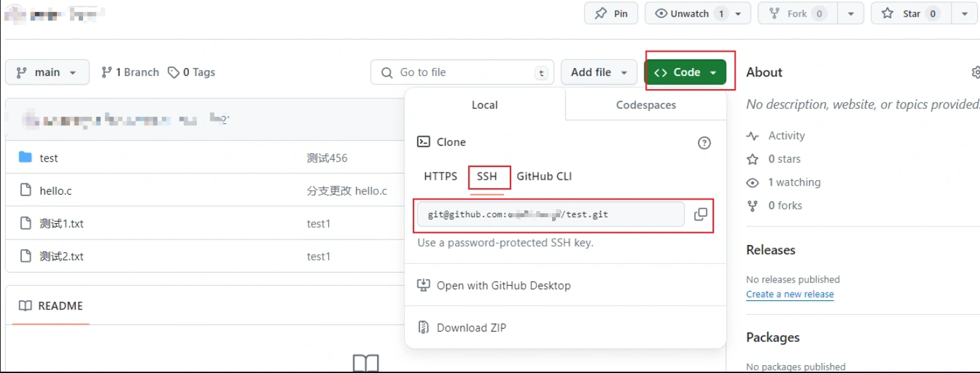Select the HTTPS clone option
980x373 pixels.
click(440, 176)
